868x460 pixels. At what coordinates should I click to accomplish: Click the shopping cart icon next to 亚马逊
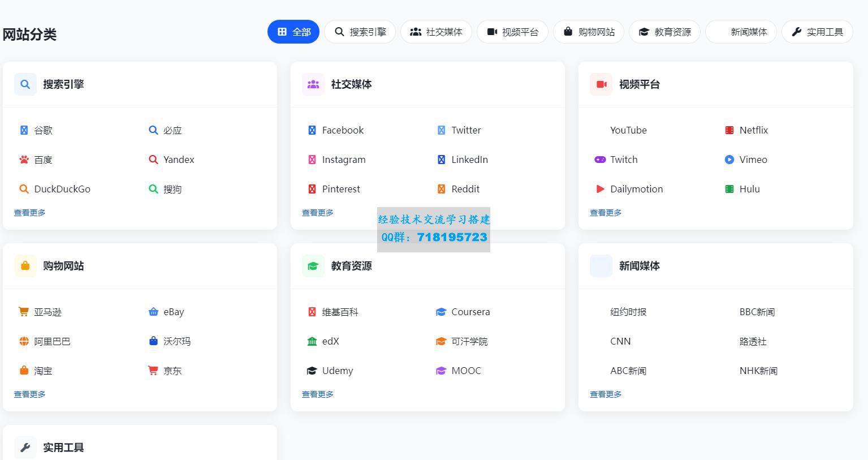(x=24, y=311)
